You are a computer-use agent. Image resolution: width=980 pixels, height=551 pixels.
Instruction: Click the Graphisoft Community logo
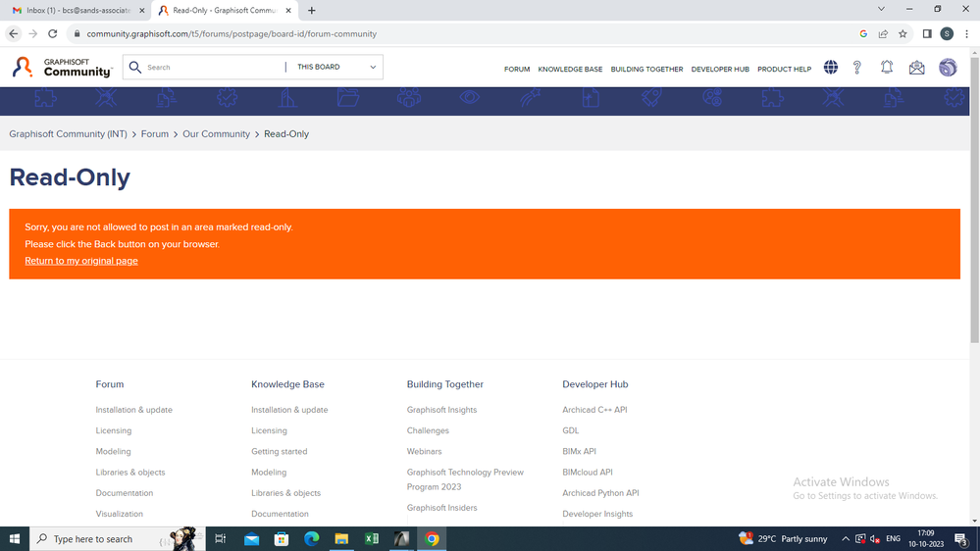(x=62, y=67)
